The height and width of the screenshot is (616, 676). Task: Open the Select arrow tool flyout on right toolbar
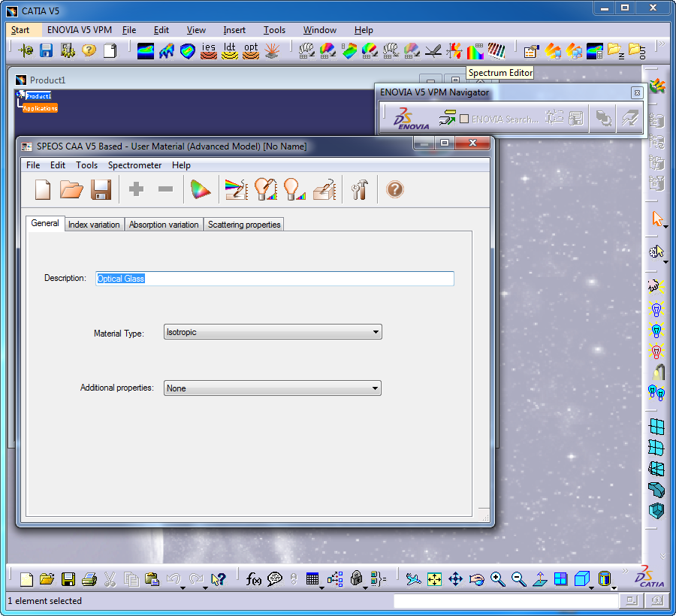666,227
